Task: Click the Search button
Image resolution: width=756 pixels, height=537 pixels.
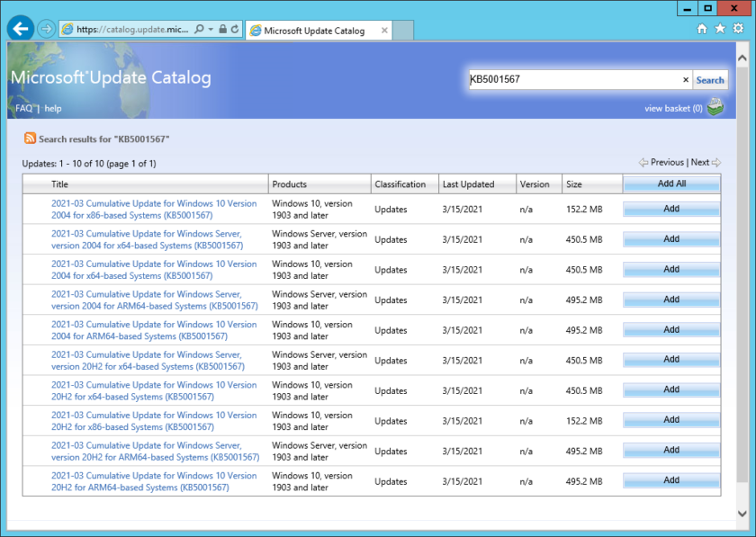Action: pyautogui.click(x=710, y=80)
